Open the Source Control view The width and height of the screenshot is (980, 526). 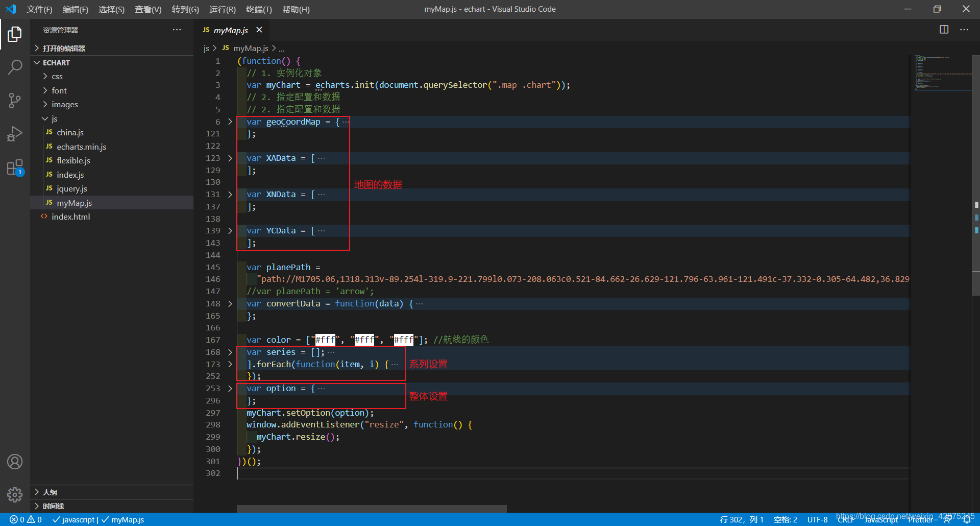click(15, 100)
